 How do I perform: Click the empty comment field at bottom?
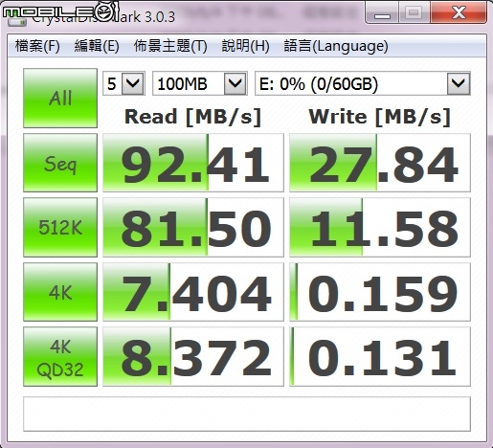[247, 414]
